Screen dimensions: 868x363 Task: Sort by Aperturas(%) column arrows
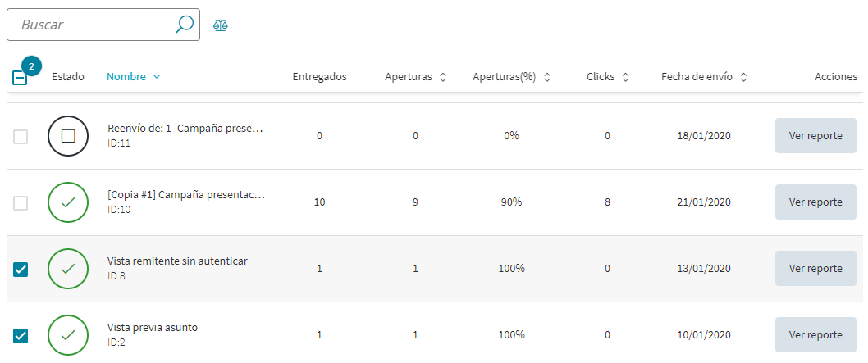(547, 77)
